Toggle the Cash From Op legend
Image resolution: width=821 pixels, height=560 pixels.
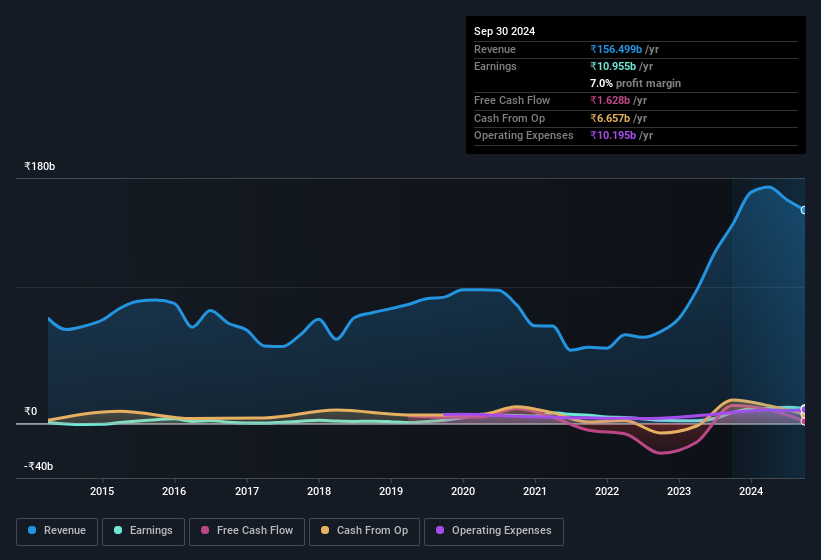[x=364, y=531]
